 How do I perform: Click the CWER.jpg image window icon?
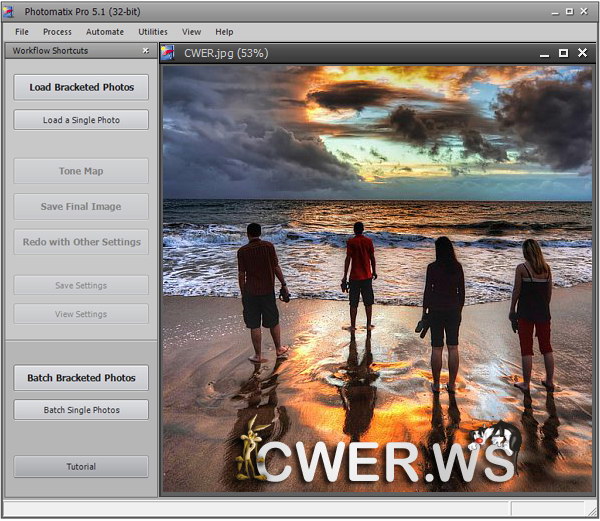pyautogui.click(x=169, y=53)
